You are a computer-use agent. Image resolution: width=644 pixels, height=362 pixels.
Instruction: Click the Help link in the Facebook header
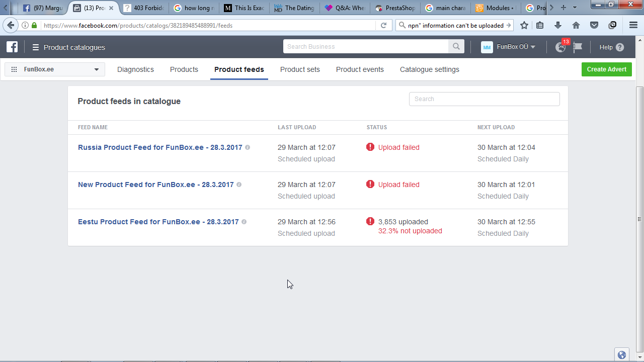(606, 47)
